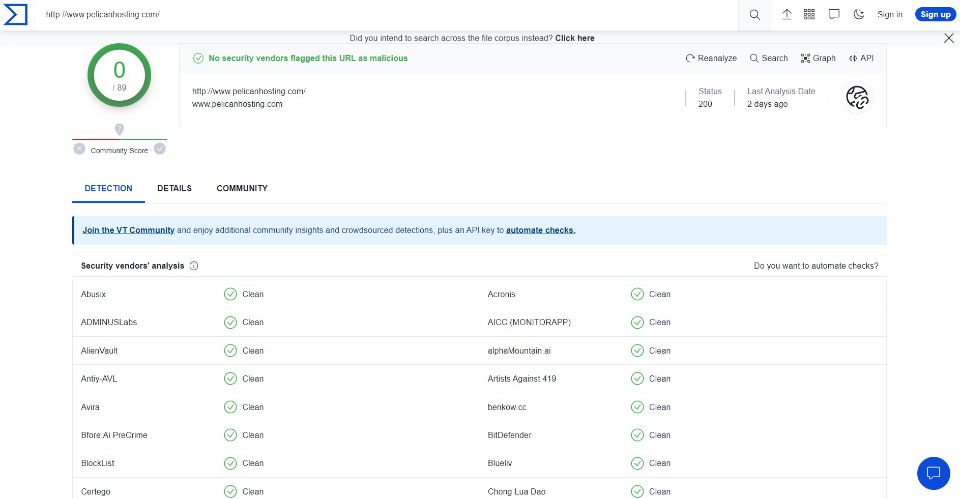Click the AICC (MONITORAPP) vendor name

click(x=529, y=322)
